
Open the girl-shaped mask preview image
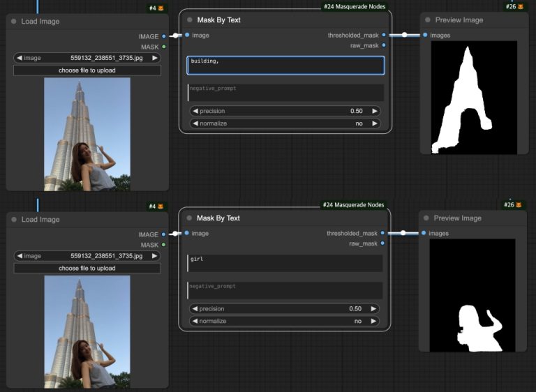[472, 295]
